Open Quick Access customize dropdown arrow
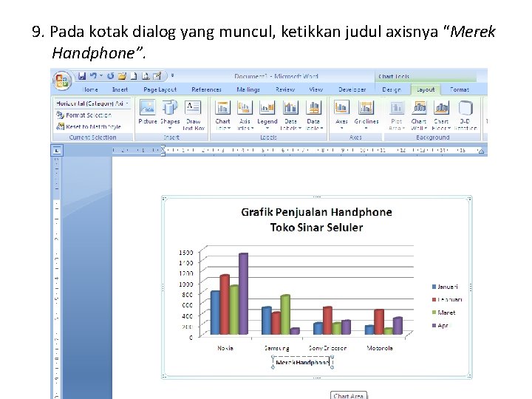The image size is (532, 399). click(x=172, y=75)
